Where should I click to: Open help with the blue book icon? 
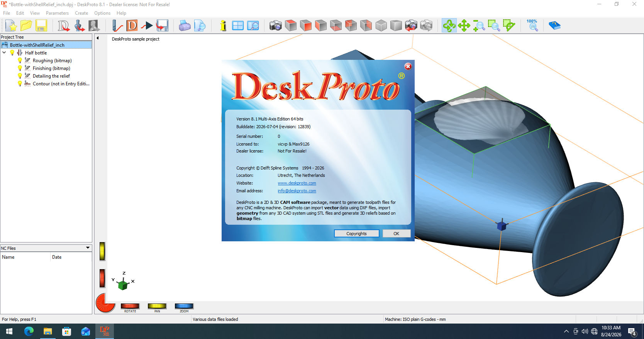pos(555,26)
